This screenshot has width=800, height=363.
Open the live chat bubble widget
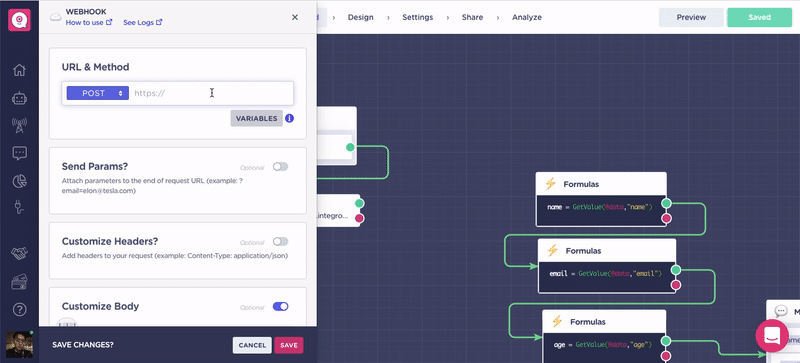pos(772,335)
